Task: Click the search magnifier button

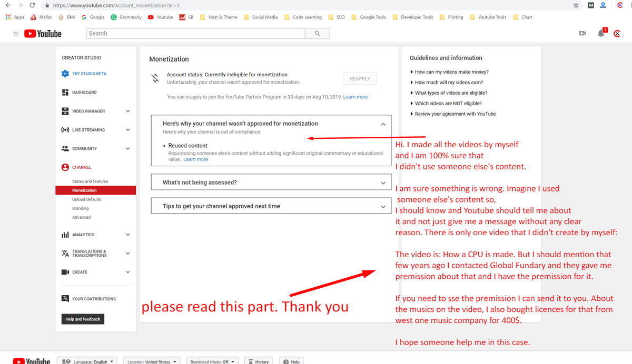Action: 317,33
